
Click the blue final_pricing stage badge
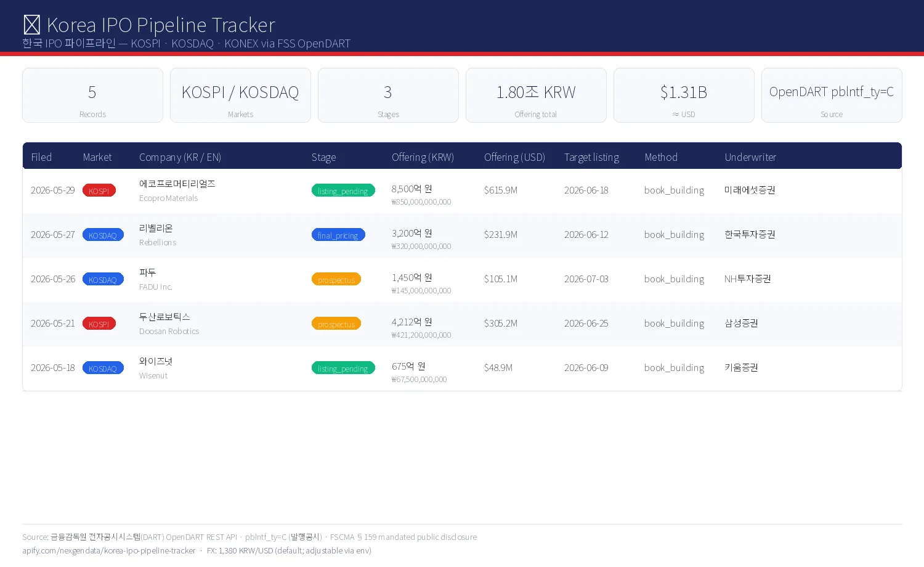(x=338, y=235)
